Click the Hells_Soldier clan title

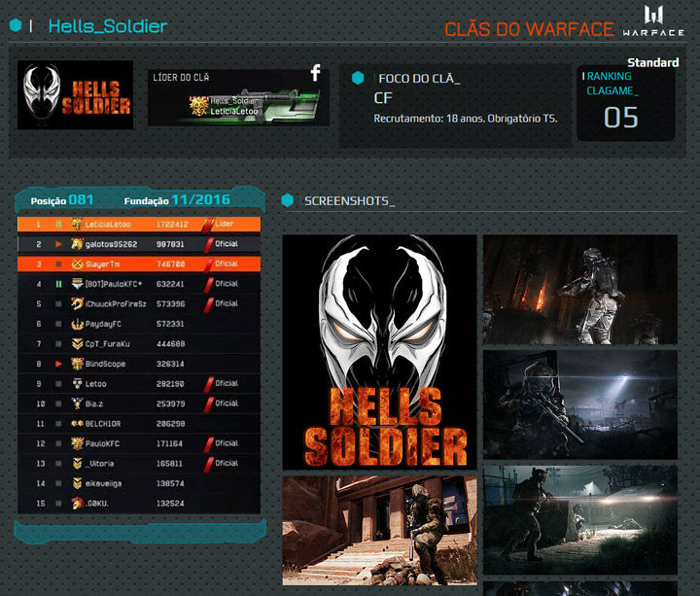pyautogui.click(x=108, y=26)
